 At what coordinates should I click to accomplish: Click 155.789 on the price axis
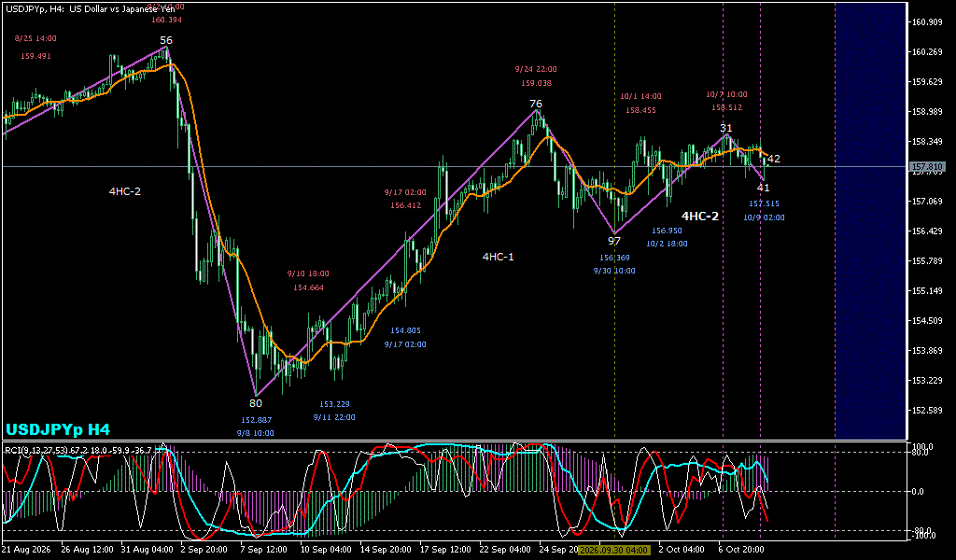tap(927, 260)
